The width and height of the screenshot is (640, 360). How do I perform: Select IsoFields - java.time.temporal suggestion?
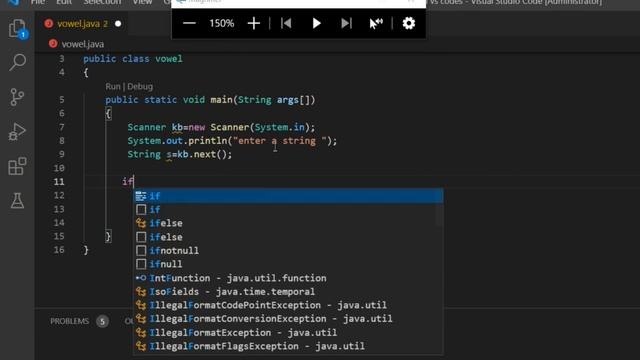click(x=289, y=292)
